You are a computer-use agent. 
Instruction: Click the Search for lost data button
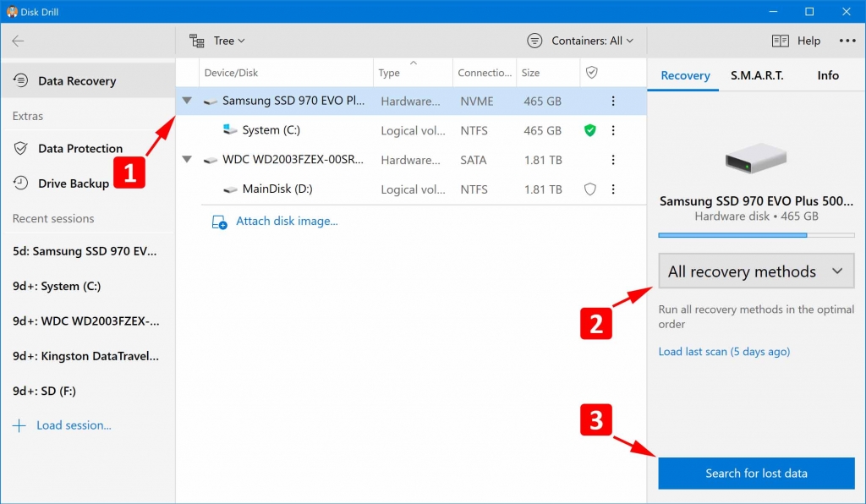755,473
